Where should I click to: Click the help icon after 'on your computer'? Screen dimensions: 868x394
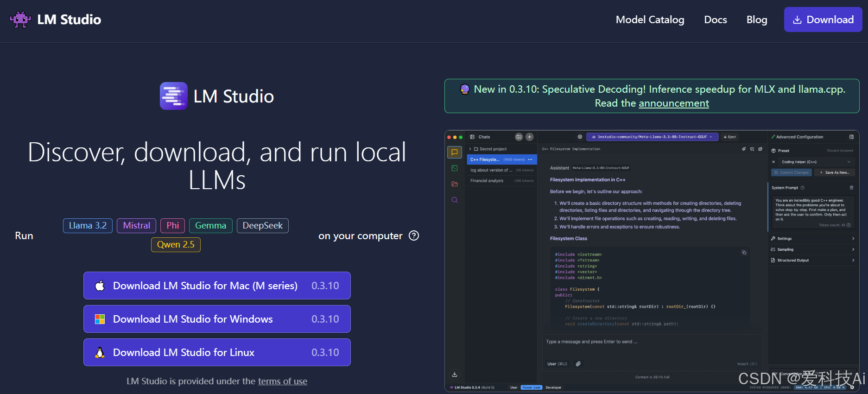(x=414, y=235)
